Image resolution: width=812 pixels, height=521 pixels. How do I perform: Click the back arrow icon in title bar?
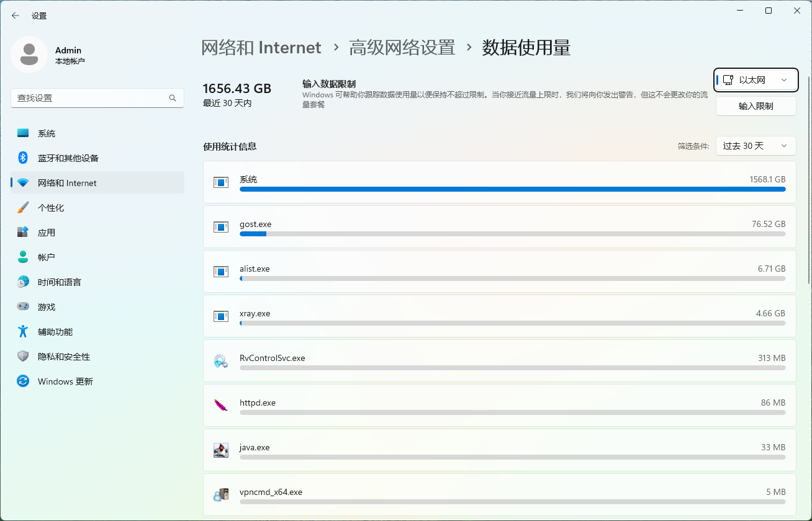[16, 16]
